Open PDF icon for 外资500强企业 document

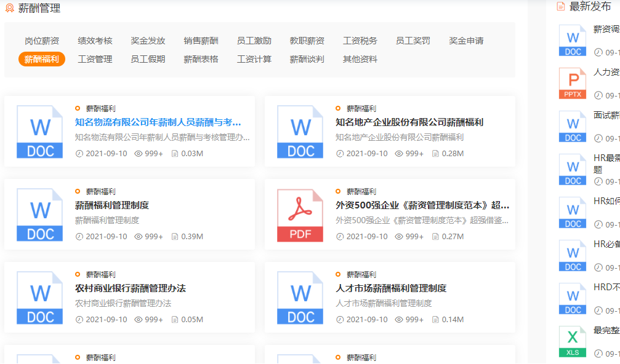click(300, 215)
